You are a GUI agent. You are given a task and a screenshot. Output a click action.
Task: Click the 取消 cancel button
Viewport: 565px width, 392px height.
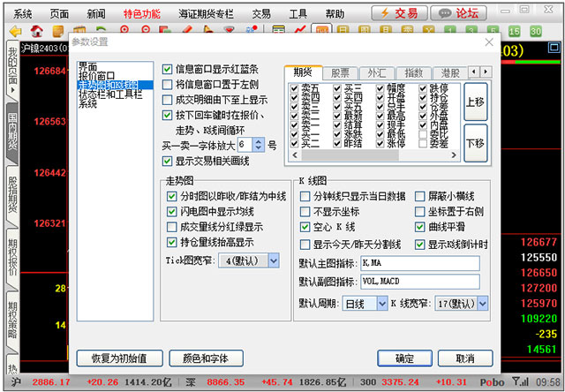(x=465, y=358)
